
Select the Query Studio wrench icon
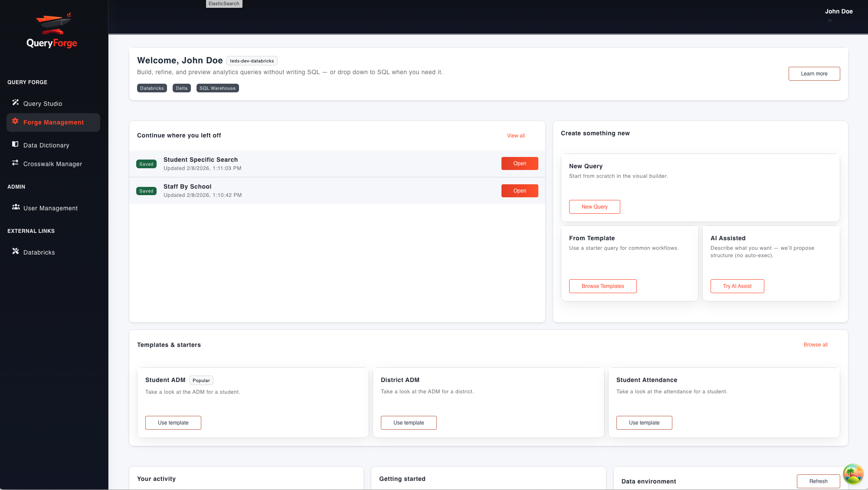coord(16,102)
